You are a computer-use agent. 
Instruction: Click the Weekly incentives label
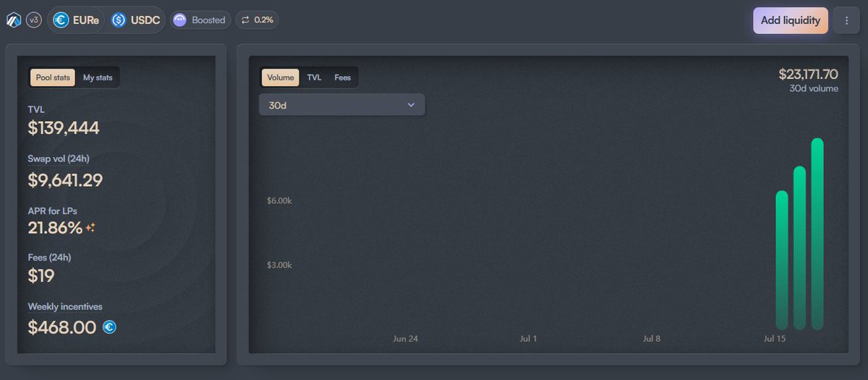[x=65, y=307]
